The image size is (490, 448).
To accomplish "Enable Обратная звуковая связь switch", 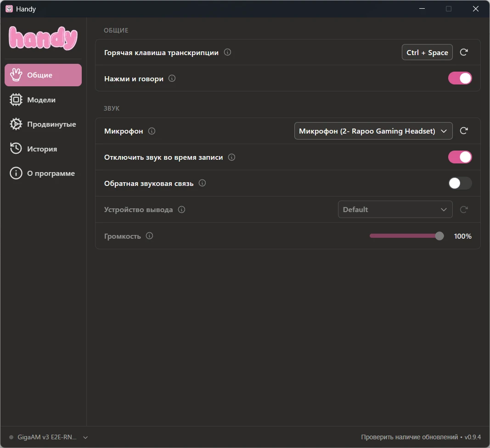I will pos(460,183).
